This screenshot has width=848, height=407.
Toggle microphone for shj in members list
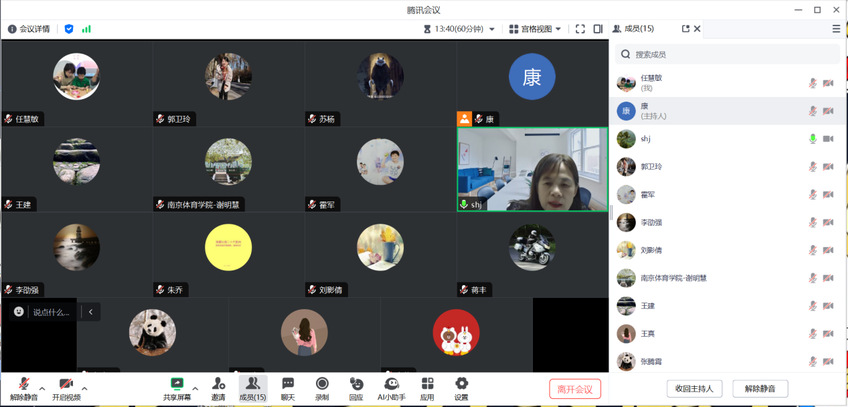pos(813,139)
